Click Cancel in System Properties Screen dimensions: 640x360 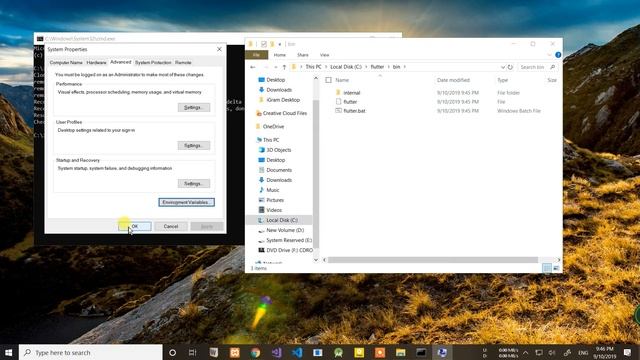[171, 226]
